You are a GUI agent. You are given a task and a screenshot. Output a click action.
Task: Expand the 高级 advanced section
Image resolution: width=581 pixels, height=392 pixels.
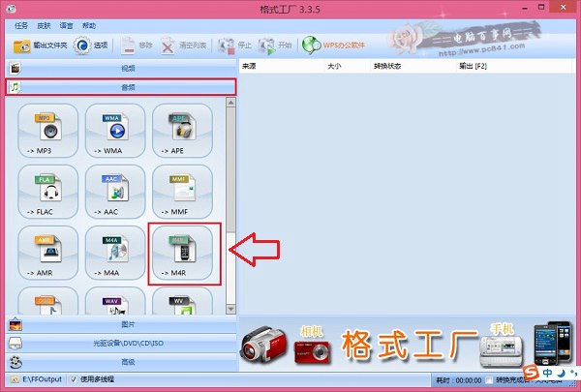click(121, 362)
